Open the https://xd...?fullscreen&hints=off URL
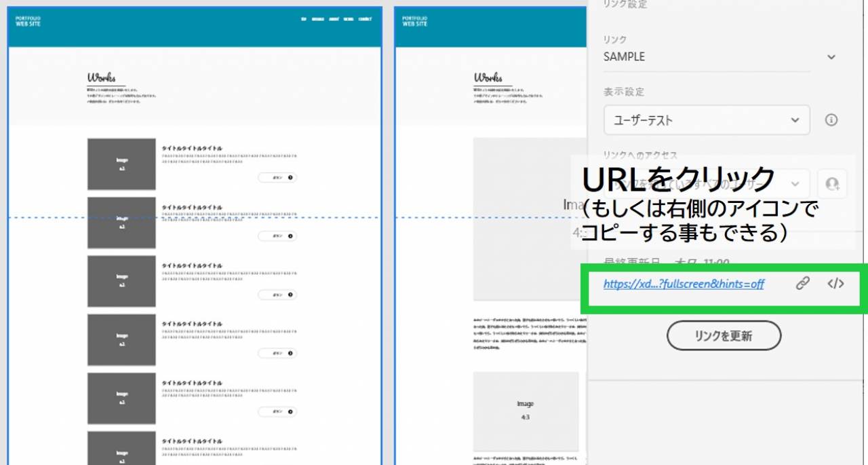Screen dimensions: 868x465 pos(684,284)
